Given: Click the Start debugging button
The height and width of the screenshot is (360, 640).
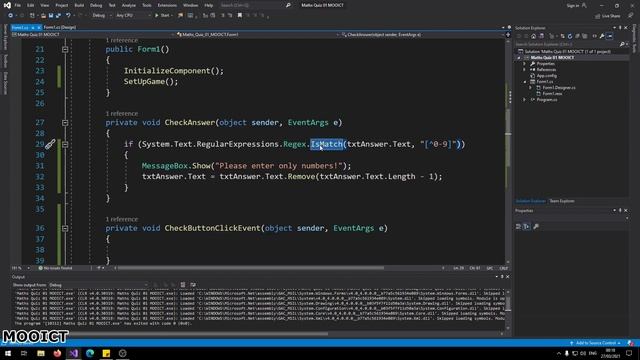Looking at the screenshot, I should [x=162, y=16].
